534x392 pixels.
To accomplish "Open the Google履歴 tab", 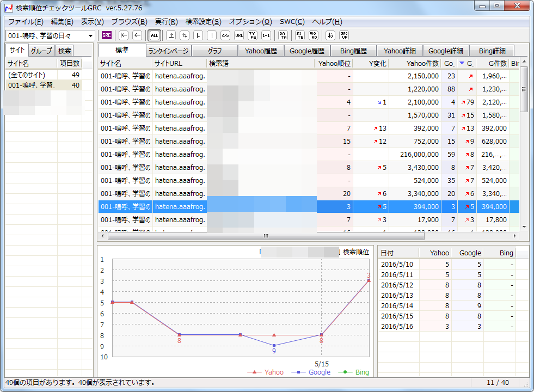I will coord(307,51).
